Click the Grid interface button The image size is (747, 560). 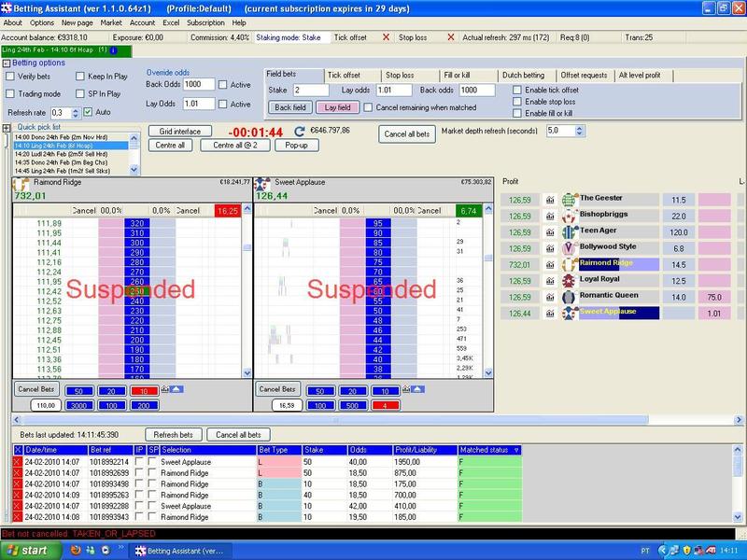(179, 132)
